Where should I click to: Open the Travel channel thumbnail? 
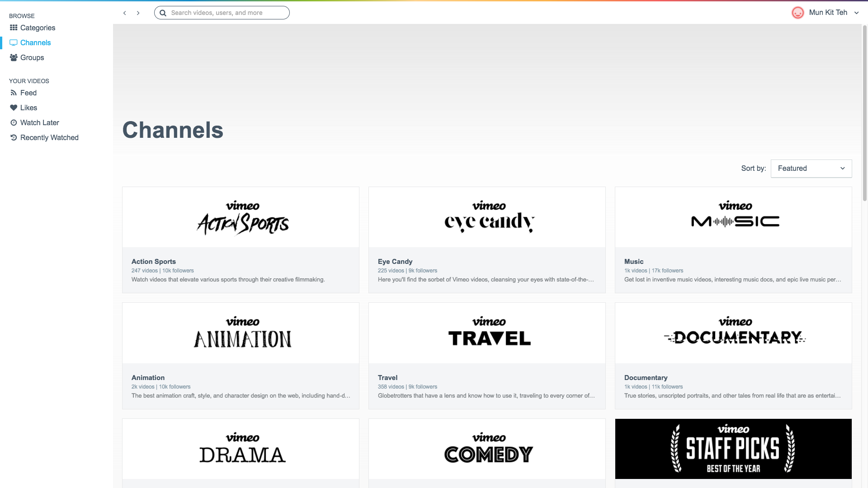487,333
